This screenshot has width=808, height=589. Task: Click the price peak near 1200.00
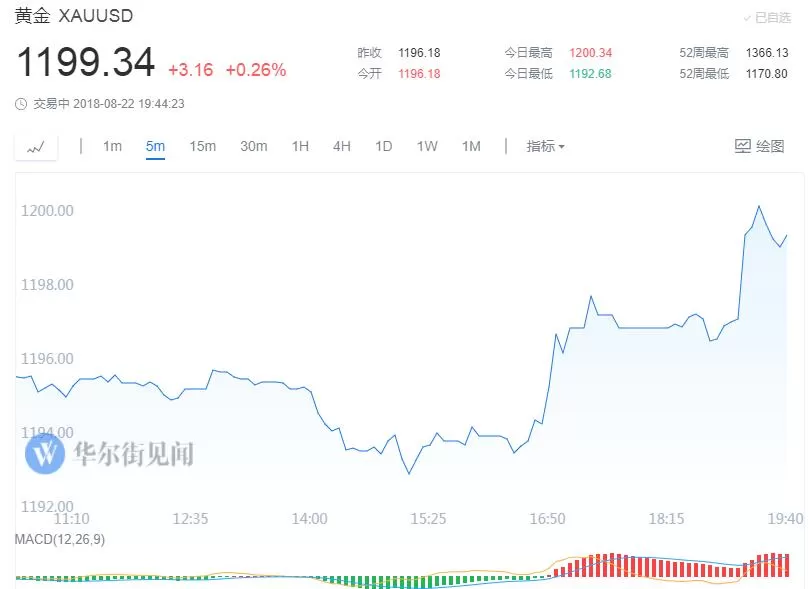click(x=759, y=207)
